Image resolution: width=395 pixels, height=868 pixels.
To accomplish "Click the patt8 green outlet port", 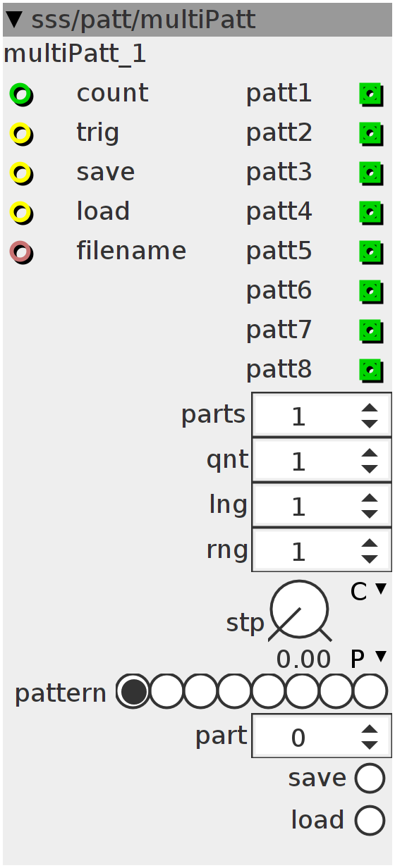I will coord(371,370).
